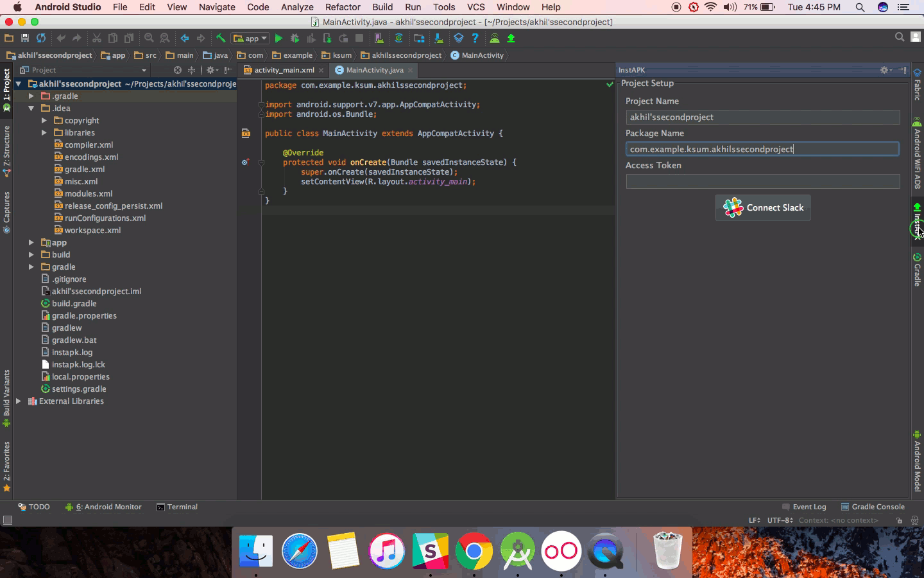Click the green upload arrow toolbar icon
Viewport: 924px width, 578px height.
(511, 39)
